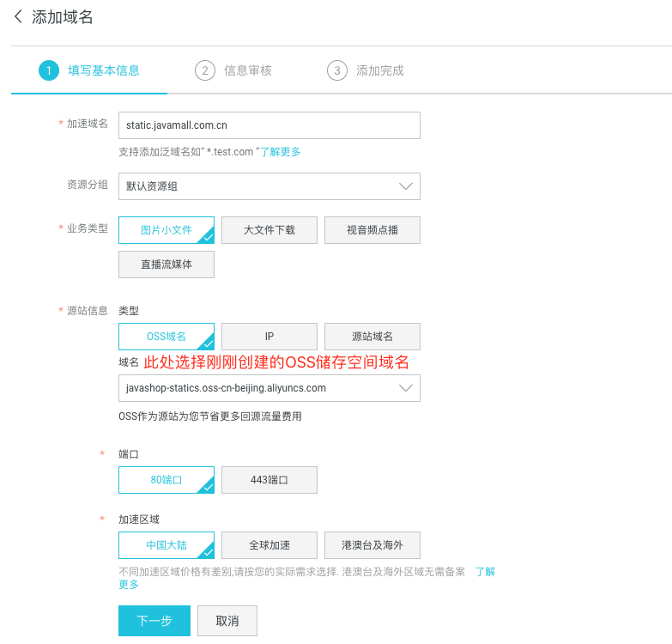Select 全球加速 acceleration region
This screenshot has height=644, width=672.
pos(269,545)
